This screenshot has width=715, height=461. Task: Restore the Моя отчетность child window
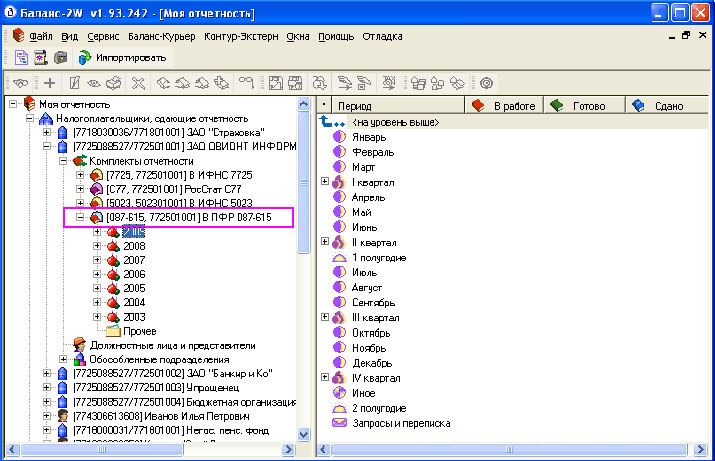pos(686,36)
